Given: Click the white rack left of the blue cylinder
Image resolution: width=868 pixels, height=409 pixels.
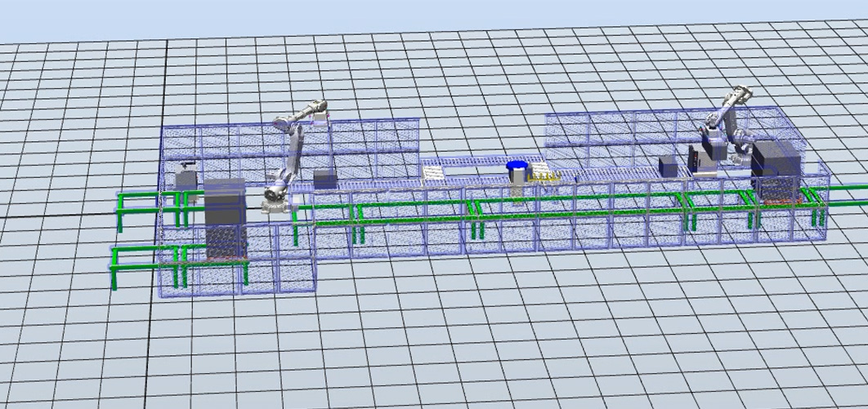Looking at the screenshot, I should pyautogui.click(x=432, y=172).
